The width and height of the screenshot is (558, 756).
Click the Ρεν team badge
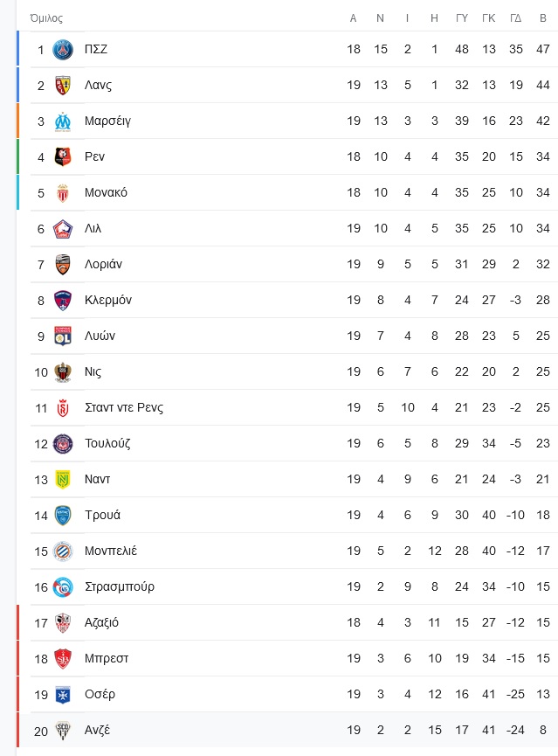(63, 156)
